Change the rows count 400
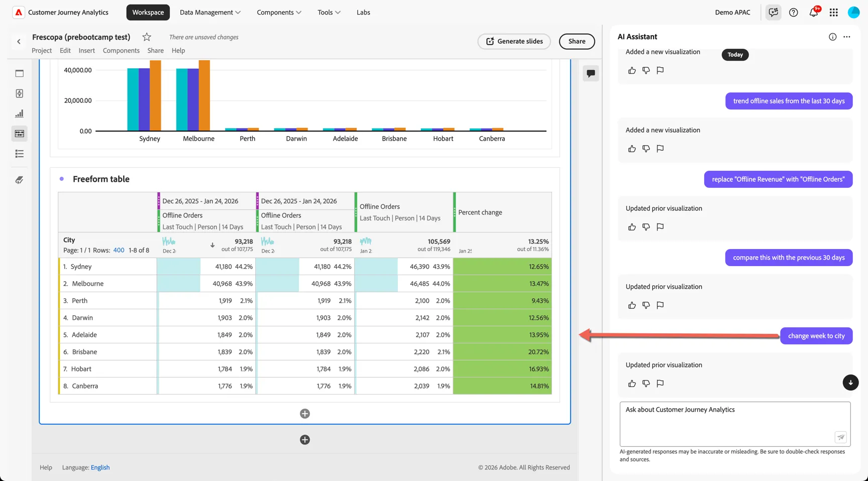 pyautogui.click(x=119, y=250)
